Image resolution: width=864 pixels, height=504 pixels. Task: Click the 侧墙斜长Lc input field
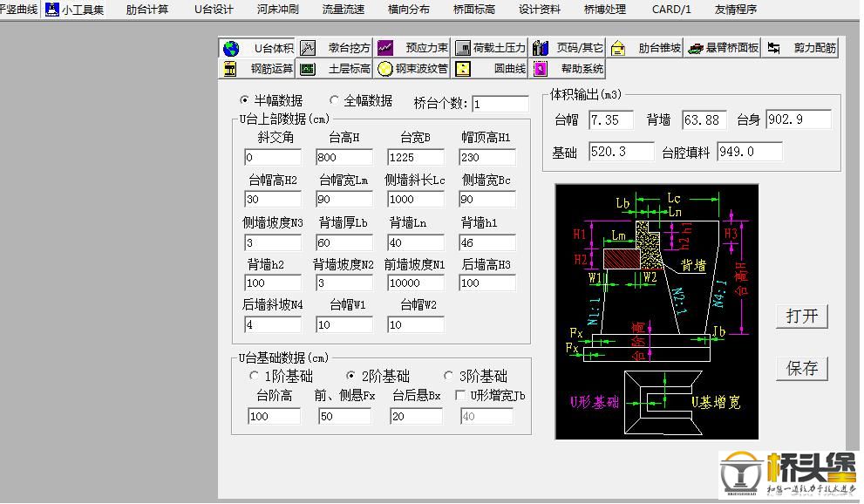pos(416,199)
